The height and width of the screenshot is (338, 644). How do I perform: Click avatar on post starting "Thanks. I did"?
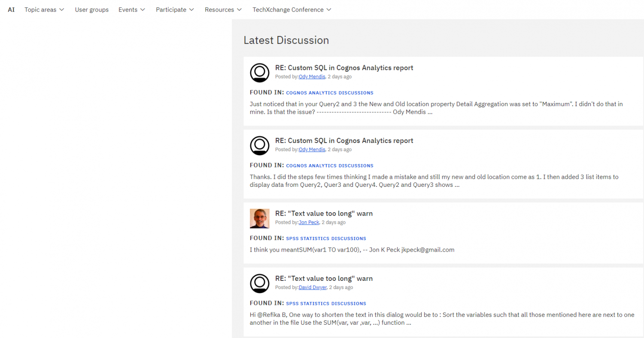259,146
